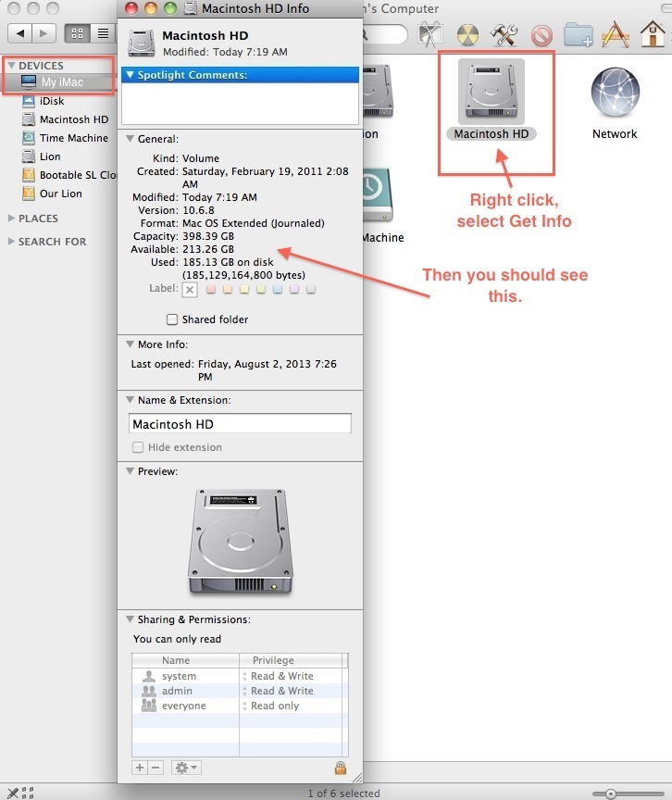Viewport: 672px width, 800px height.
Task: Choose the orange label color
Action: (x=228, y=290)
